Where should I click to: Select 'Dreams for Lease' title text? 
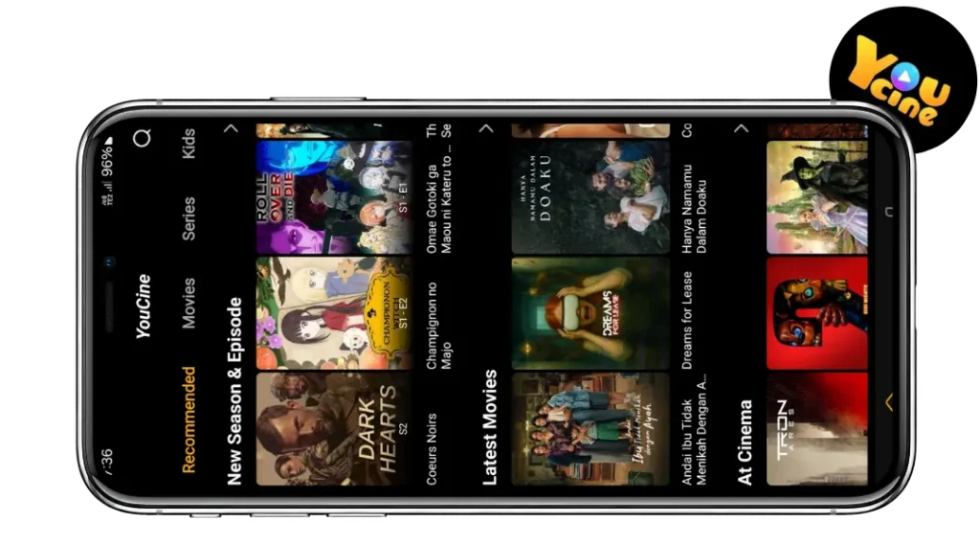click(x=687, y=320)
